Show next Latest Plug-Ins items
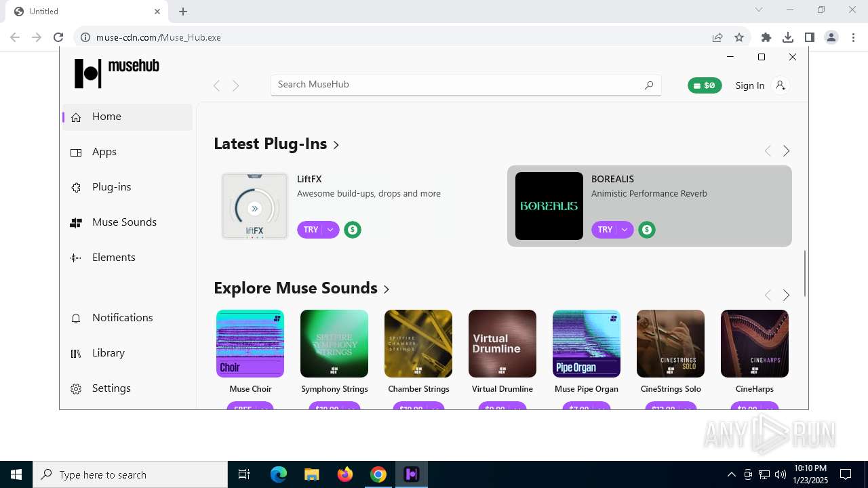Screen dimensions: 868x488 (787, 151)
